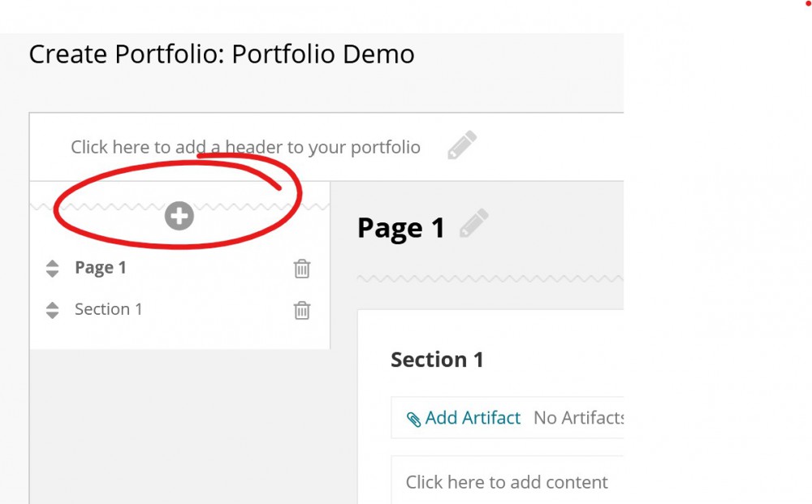Delete Section 1 with its trash can icon

pyautogui.click(x=301, y=310)
